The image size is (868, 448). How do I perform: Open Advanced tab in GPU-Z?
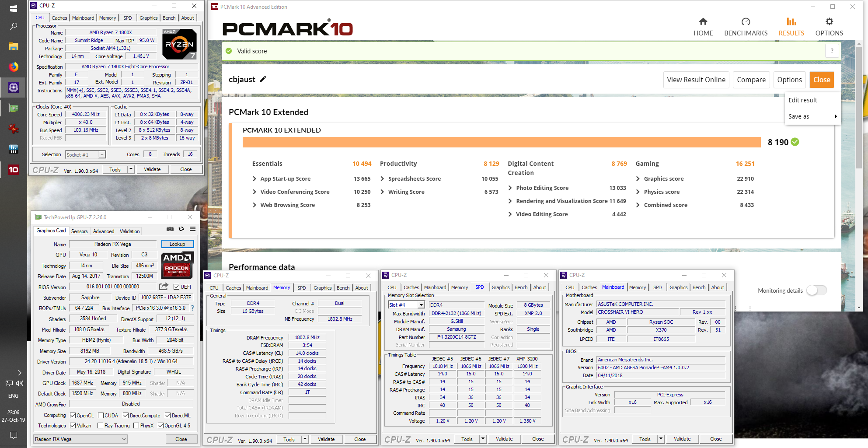click(104, 231)
